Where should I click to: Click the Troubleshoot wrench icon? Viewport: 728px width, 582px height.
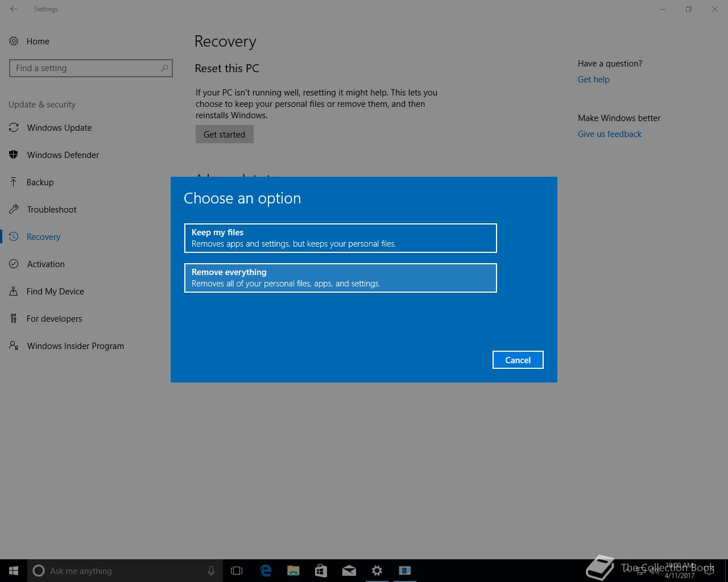[x=14, y=209]
